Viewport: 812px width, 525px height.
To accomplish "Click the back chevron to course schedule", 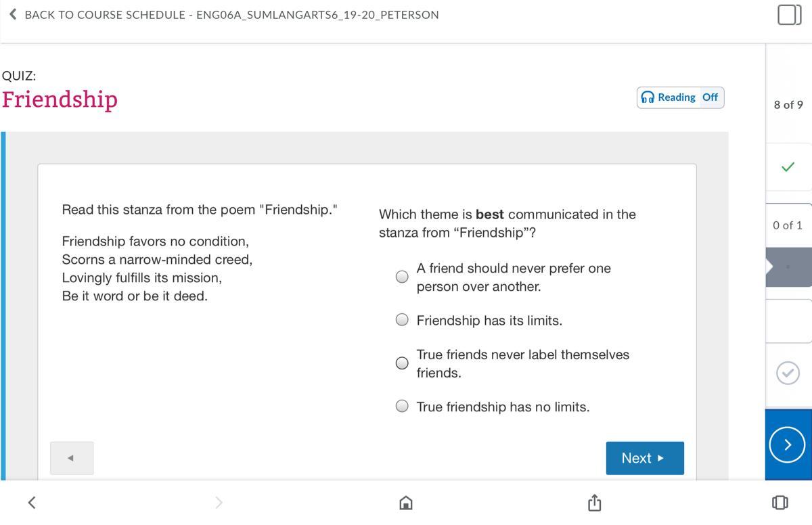I will coord(13,14).
